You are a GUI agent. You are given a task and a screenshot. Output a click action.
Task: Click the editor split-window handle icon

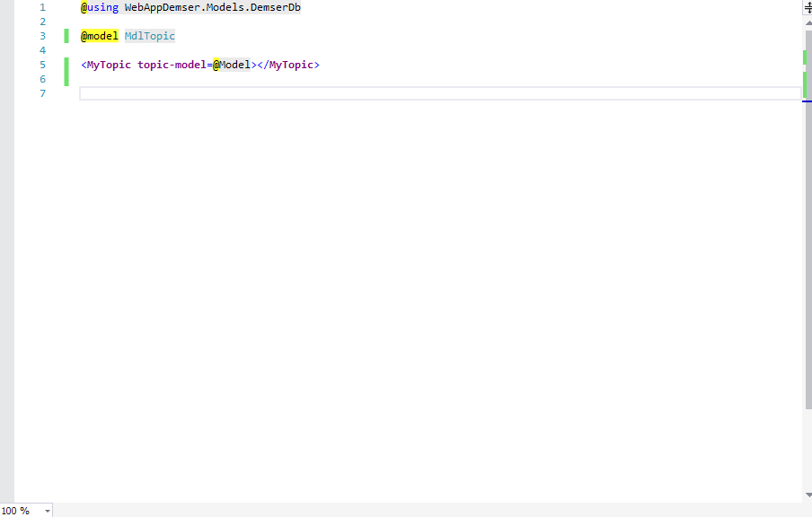(x=808, y=8)
